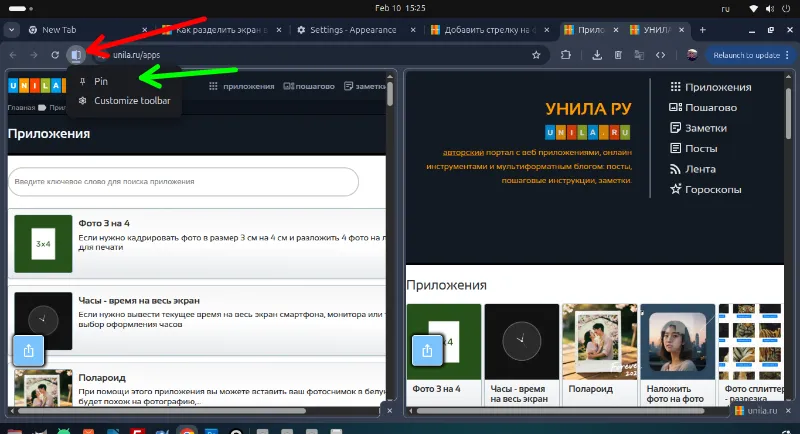
Task: Click the UNILA.RU colored logo in right pane
Action: point(588,133)
